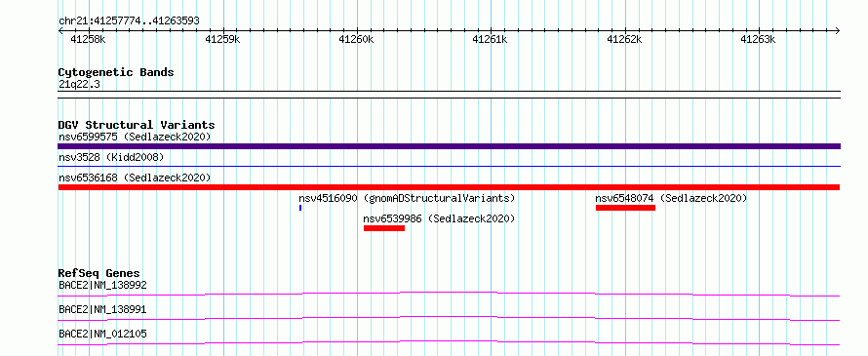868x356 pixels.
Task: Click the 21q22.3 band label
Action: point(79,85)
